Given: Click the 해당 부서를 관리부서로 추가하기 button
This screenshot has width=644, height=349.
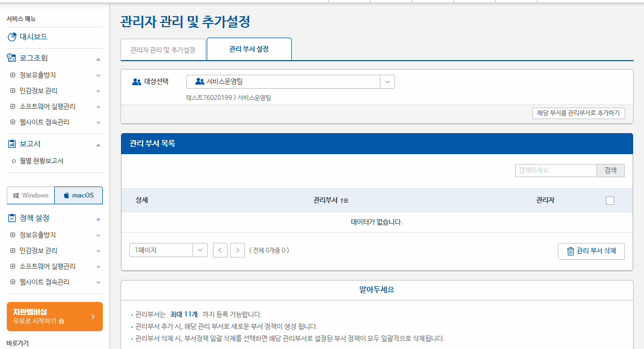Looking at the screenshot, I should tap(579, 113).
